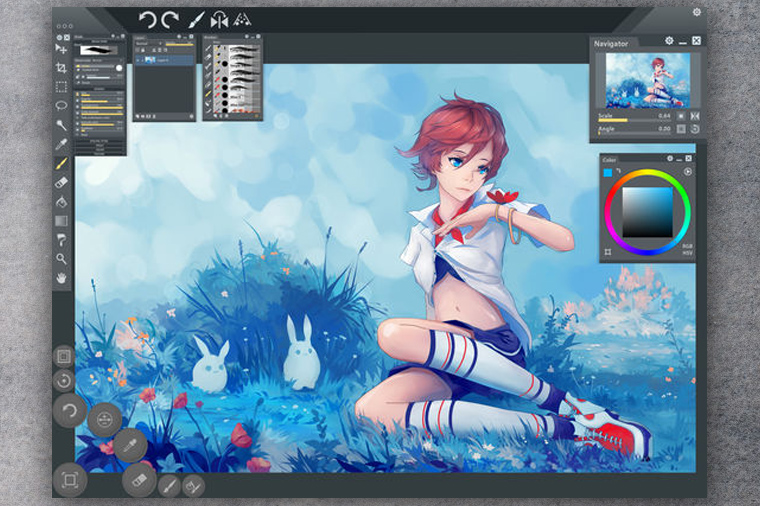Switch the Color panel to RGB mode
Image resolution: width=760 pixels, height=506 pixels.
tap(687, 246)
